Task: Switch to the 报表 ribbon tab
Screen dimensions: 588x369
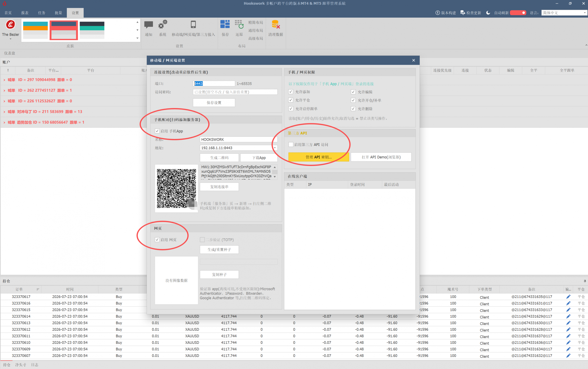Action: [x=25, y=13]
